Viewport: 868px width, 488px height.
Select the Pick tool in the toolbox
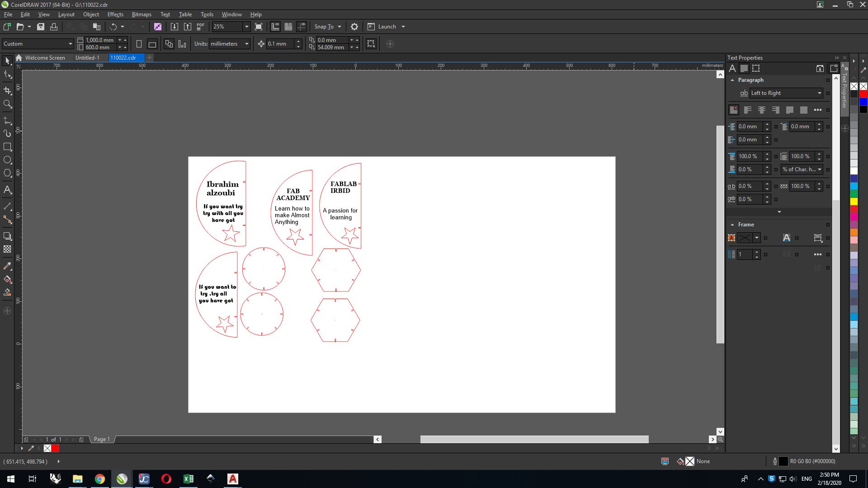click(7, 61)
